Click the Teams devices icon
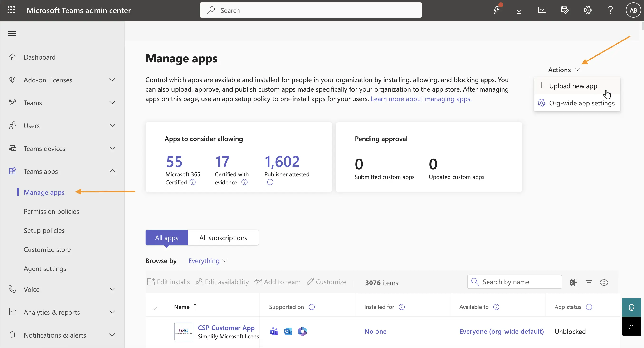Screen dimensions: 644x348 [12, 148]
